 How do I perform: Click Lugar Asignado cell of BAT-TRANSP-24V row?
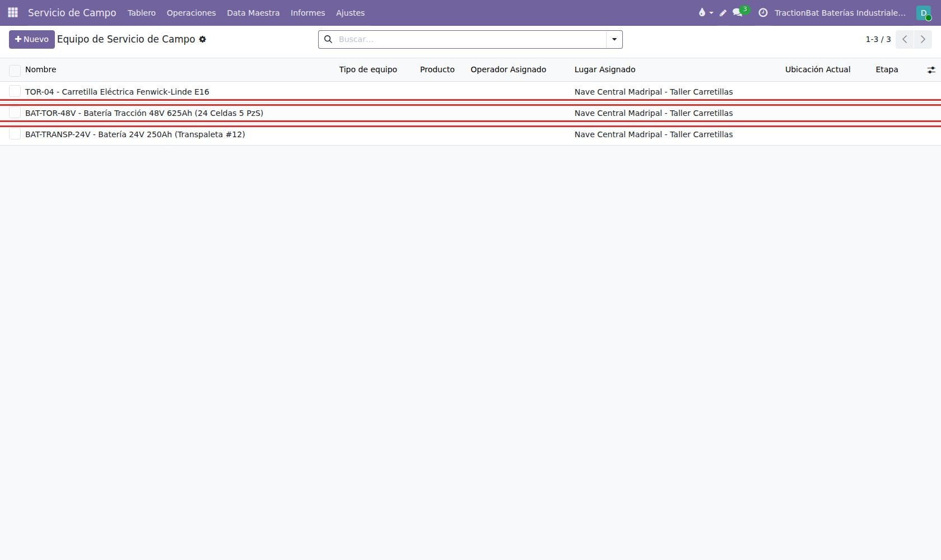coord(654,134)
